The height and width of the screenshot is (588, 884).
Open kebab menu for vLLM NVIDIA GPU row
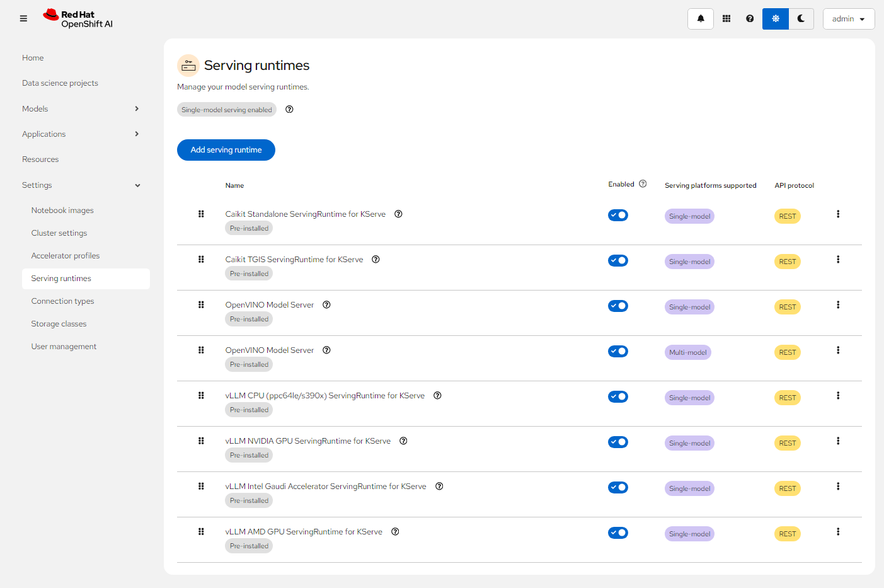[838, 441]
